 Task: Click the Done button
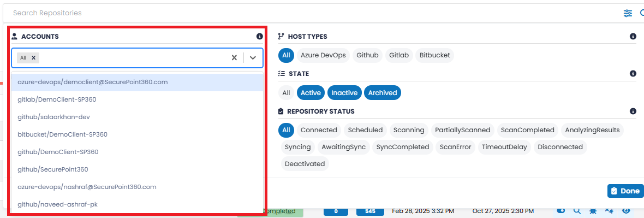click(x=625, y=191)
